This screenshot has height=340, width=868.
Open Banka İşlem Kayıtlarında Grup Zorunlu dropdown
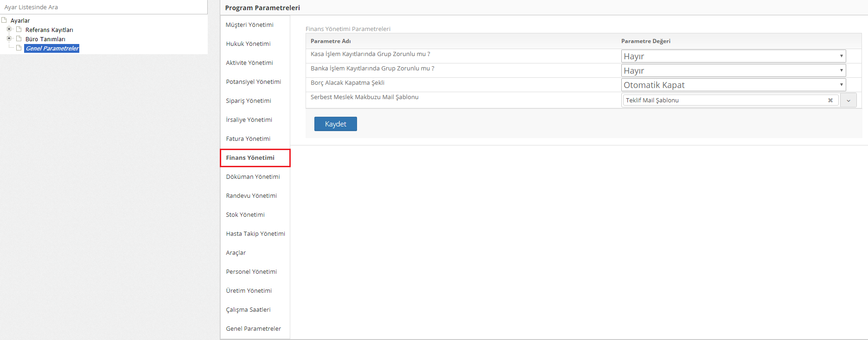click(733, 70)
